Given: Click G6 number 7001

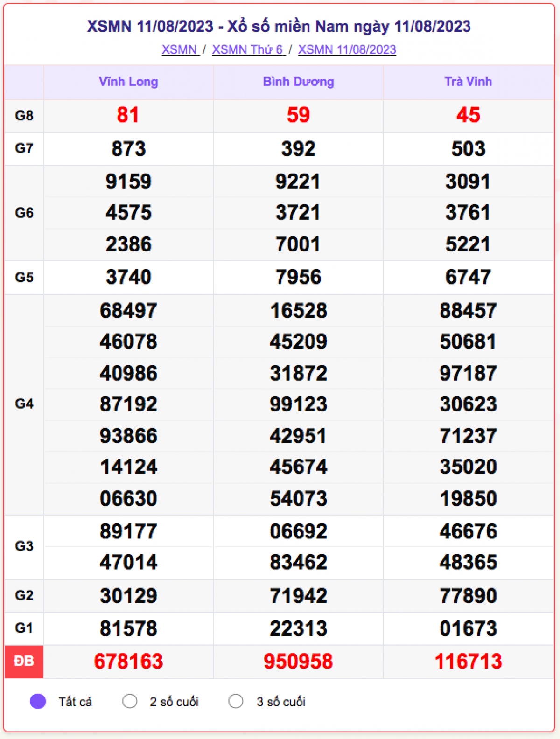Looking at the screenshot, I should click(x=298, y=244).
